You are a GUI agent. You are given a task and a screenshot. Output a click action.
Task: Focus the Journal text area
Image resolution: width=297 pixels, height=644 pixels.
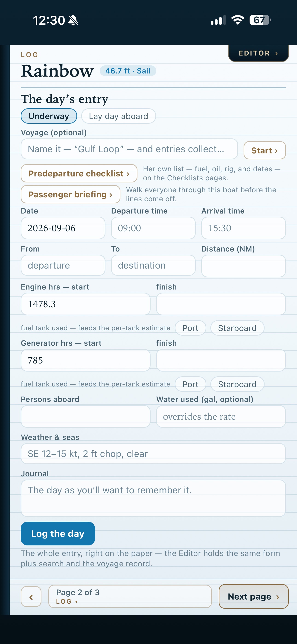pos(153,498)
